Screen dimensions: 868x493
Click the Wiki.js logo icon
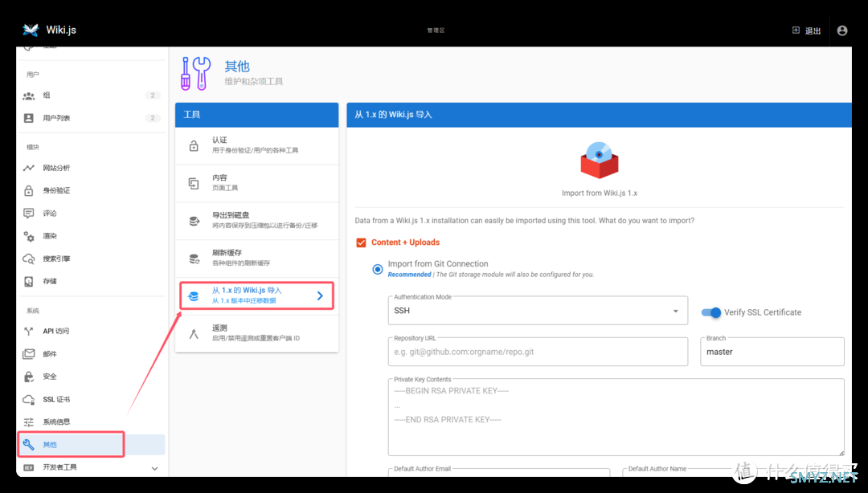[31, 30]
